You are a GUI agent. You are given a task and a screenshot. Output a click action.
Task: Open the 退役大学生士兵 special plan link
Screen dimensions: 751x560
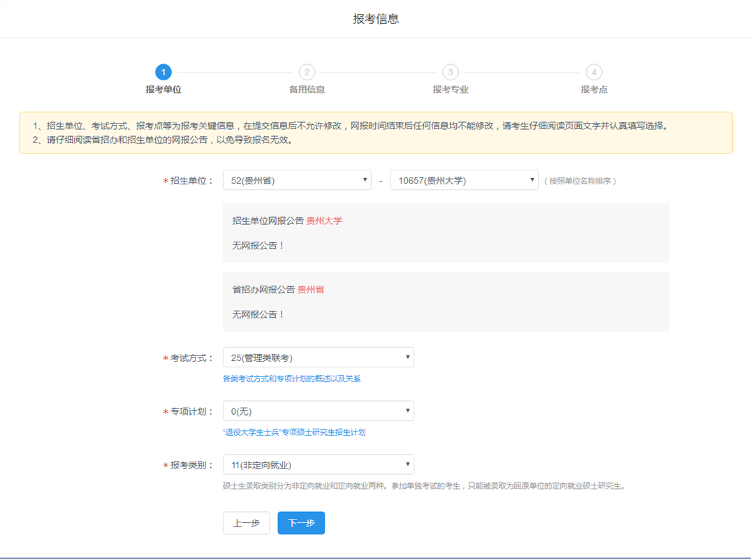coord(294,432)
